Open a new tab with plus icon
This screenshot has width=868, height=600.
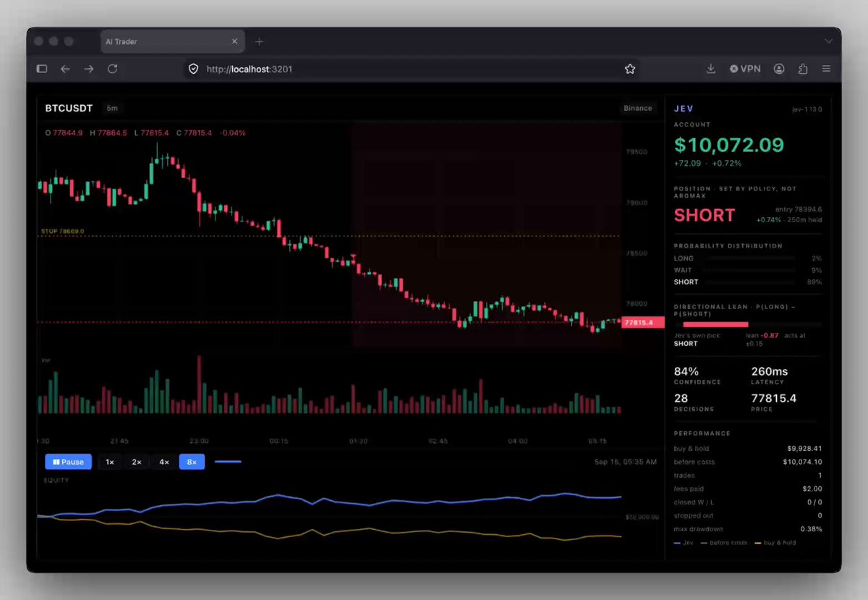[260, 41]
